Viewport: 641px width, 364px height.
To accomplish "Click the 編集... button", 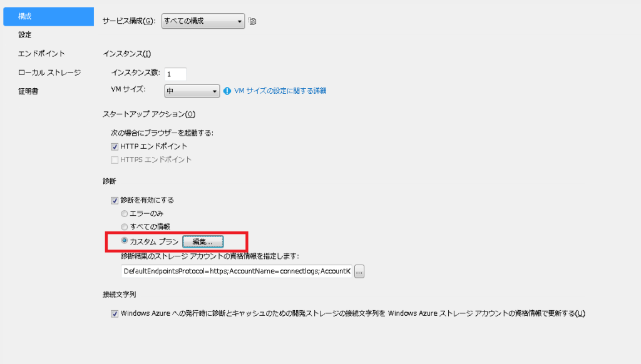I will coord(203,242).
